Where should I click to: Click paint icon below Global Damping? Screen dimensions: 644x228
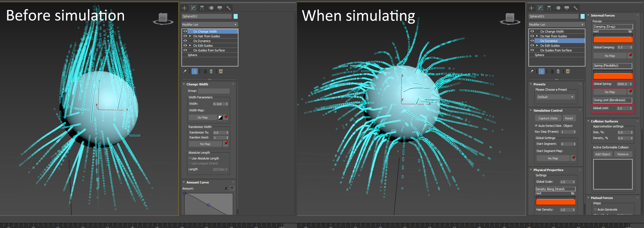pos(630,56)
